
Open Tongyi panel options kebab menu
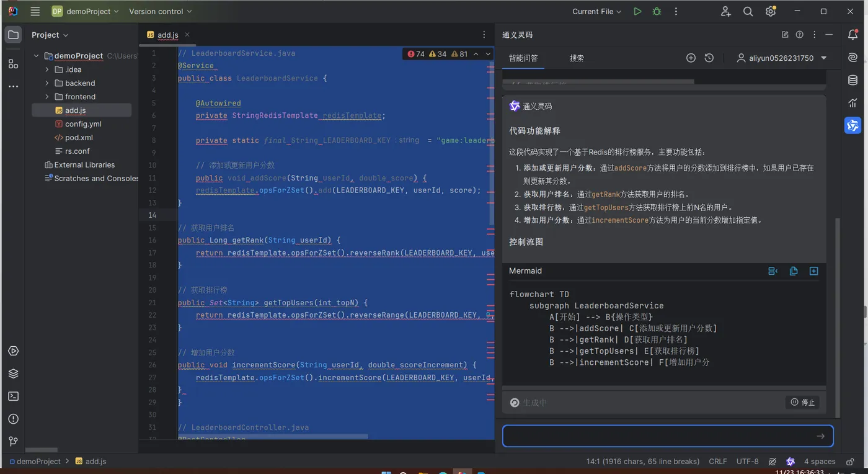[815, 35]
